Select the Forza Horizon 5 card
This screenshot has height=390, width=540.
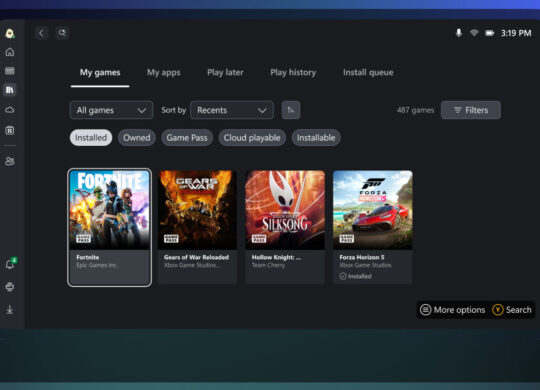[373, 227]
